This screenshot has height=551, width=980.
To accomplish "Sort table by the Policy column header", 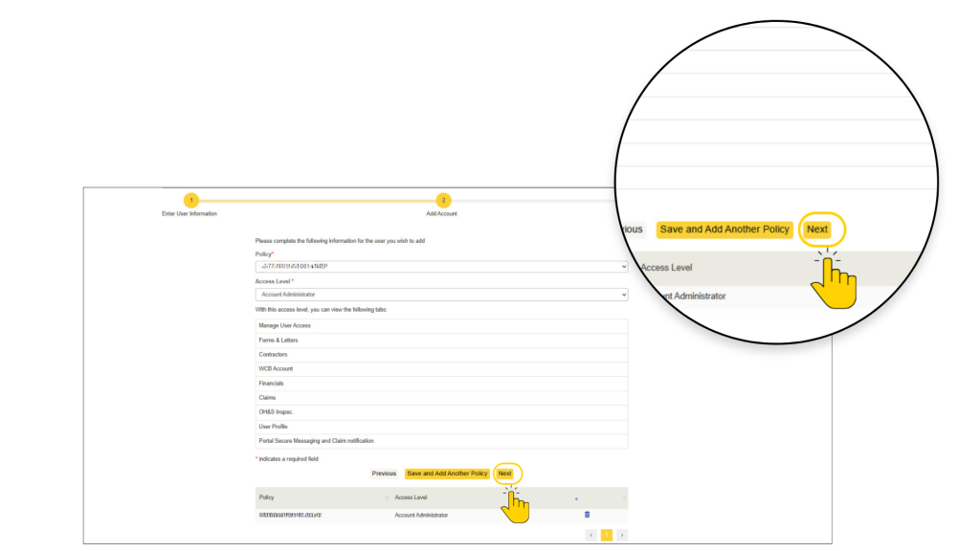I will (x=267, y=497).
